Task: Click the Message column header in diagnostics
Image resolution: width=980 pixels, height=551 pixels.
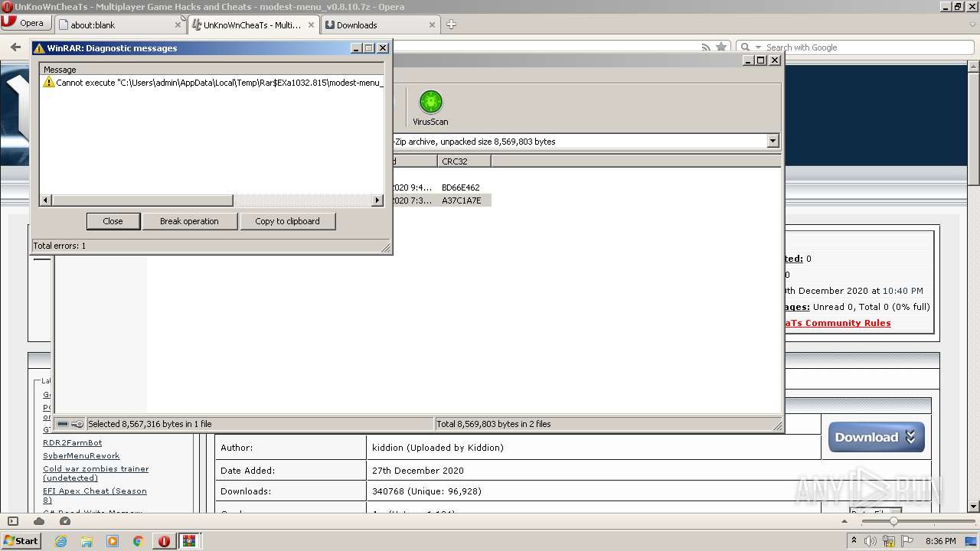Action: click(x=212, y=70)
